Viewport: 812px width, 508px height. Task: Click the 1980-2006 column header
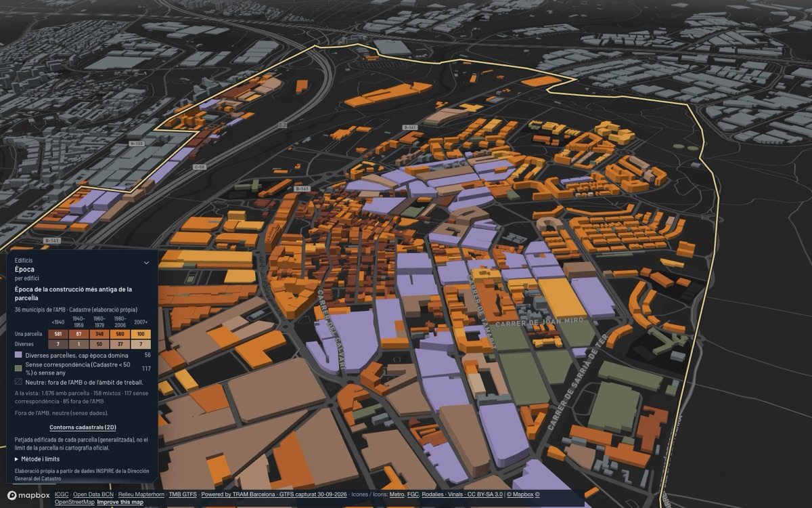tap(120, 320)
